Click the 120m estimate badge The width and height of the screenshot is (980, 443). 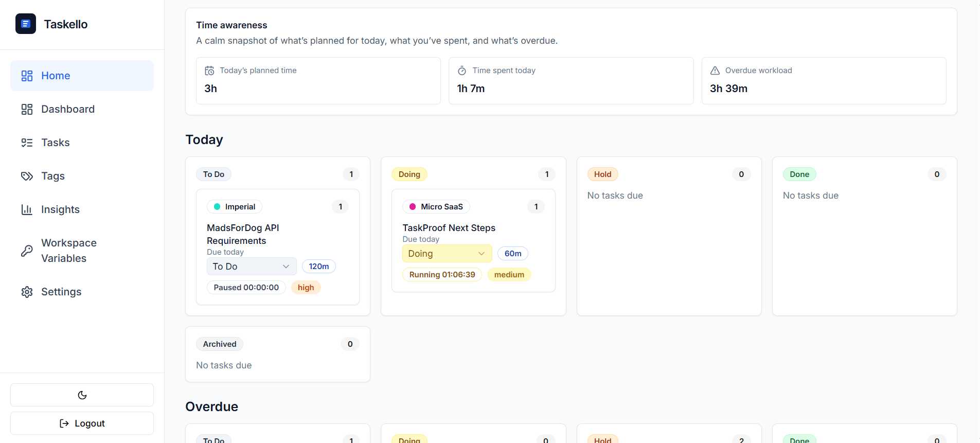[318, 267]
